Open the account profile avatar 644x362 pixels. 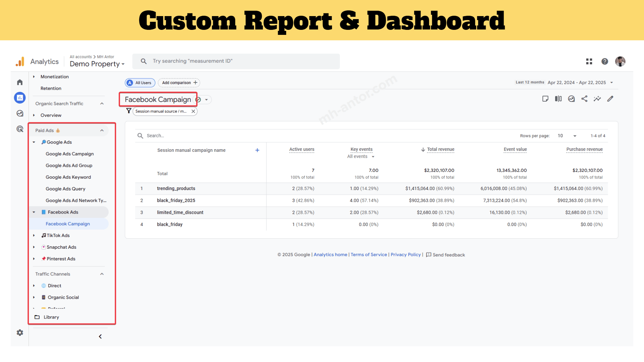pos(620,61)
